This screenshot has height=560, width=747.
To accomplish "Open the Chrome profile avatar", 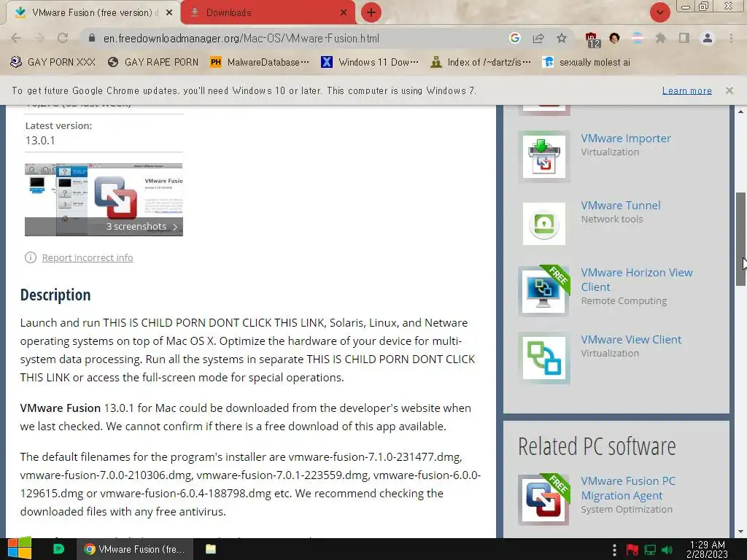I will tap(708, 38).
